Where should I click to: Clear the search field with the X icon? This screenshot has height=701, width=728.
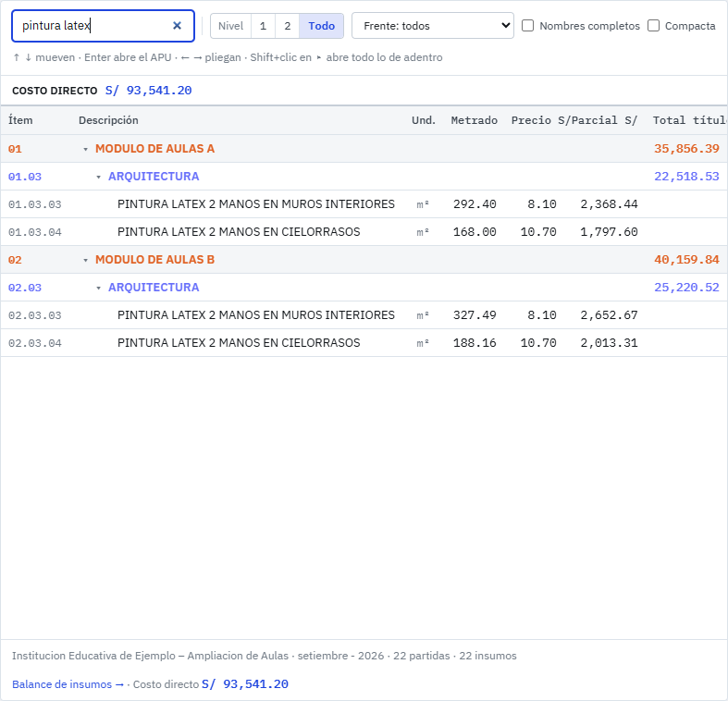pos(177,26)
